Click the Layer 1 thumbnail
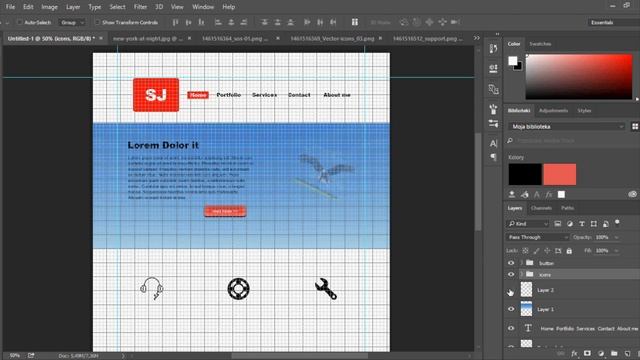640x360 pixels. point(527,309)
